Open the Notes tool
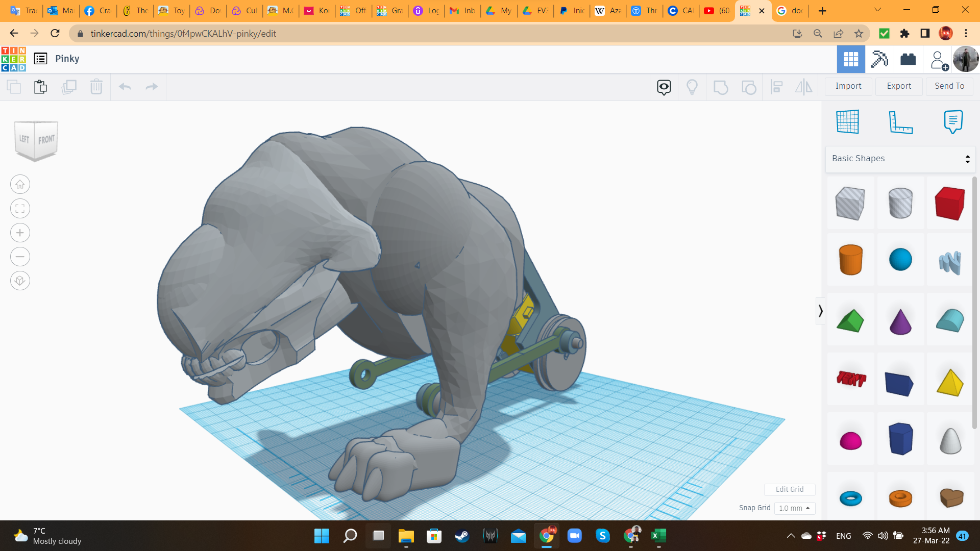This screenshot has height=551, width=980. click(x=953, y=122)
